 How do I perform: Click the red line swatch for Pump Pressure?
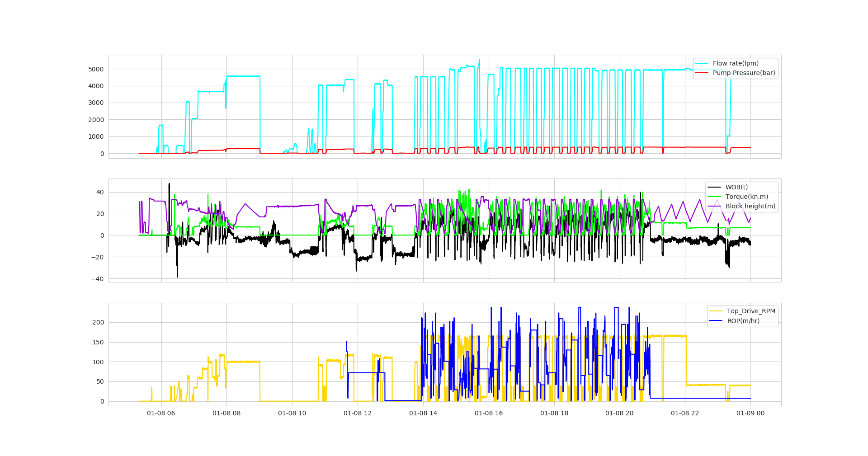pos(702,73)
